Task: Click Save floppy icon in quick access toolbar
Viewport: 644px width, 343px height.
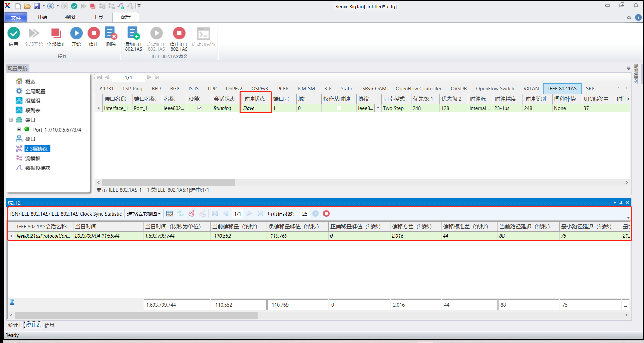Action: coord(37,6)
